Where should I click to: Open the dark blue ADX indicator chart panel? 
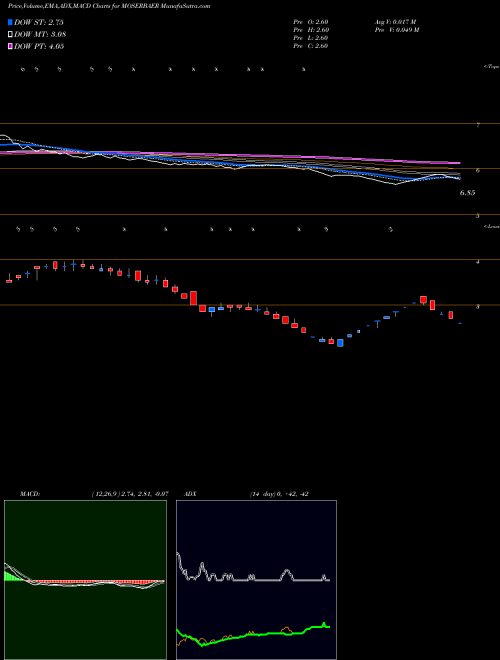[x=256, y=580]
